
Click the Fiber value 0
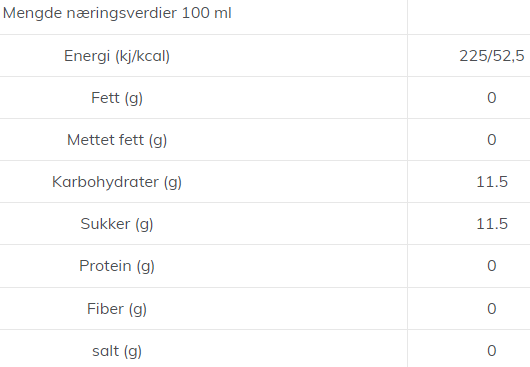[492, 309]
